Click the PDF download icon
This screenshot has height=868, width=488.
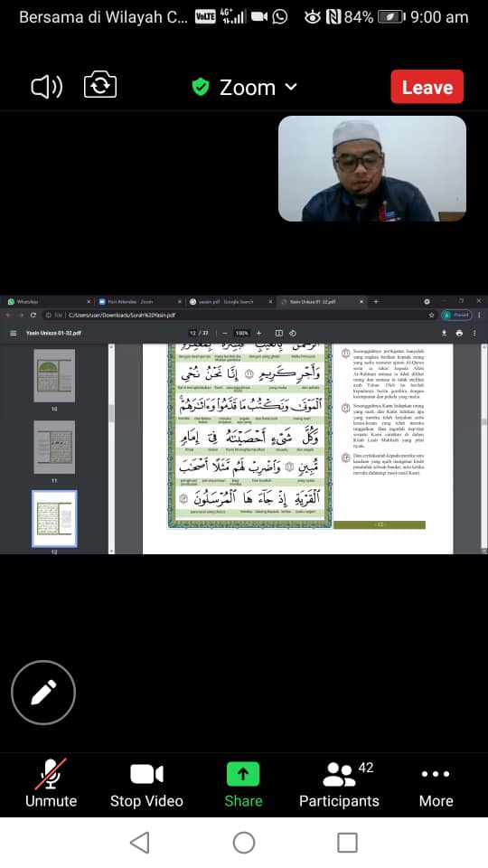click(x=444, y=334)
